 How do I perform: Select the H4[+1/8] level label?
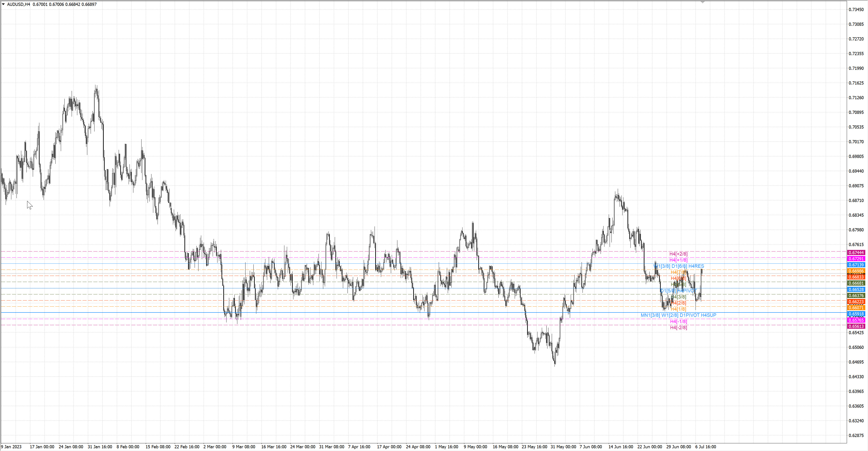click(x=678, y=260)
